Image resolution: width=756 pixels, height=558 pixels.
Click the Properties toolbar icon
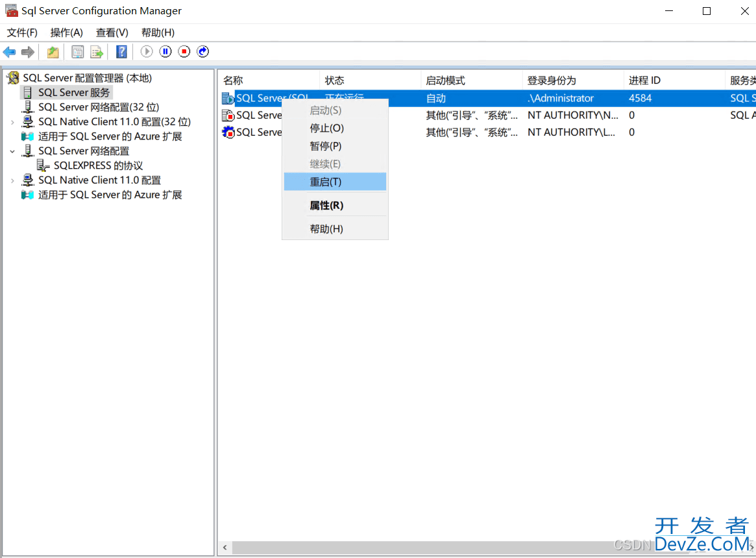[78, 52]
